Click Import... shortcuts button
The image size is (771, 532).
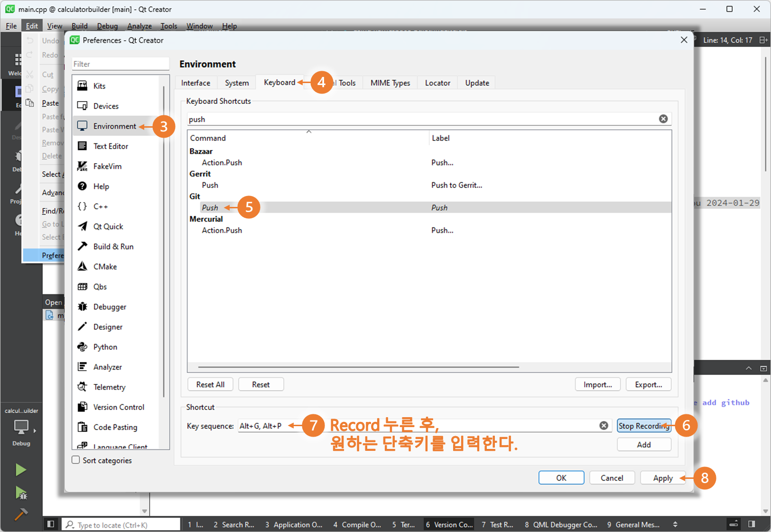[598, 384]
